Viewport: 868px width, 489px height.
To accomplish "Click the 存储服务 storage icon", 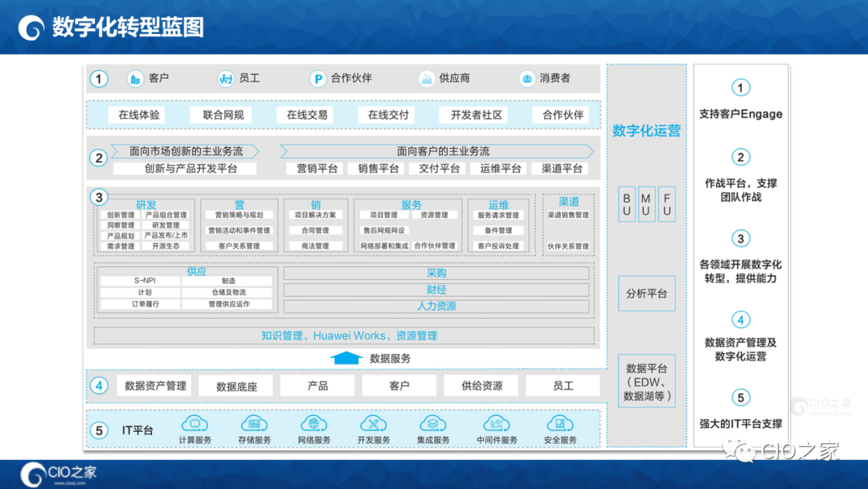I will click(x=255, y=422).
